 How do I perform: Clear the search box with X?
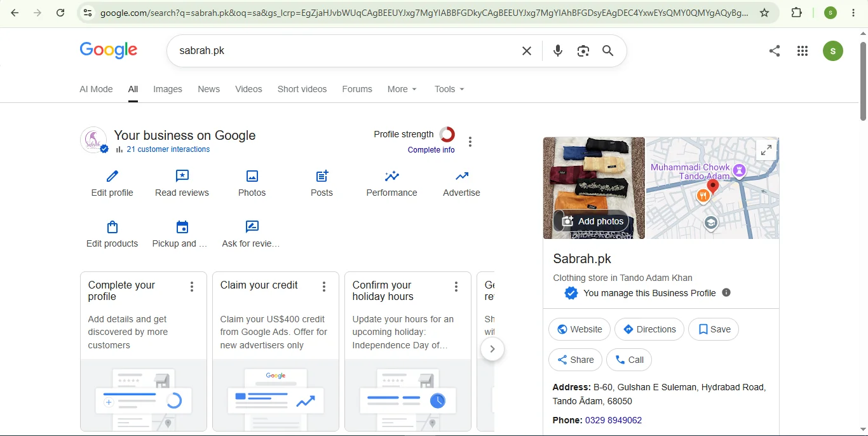click(527, 51)
